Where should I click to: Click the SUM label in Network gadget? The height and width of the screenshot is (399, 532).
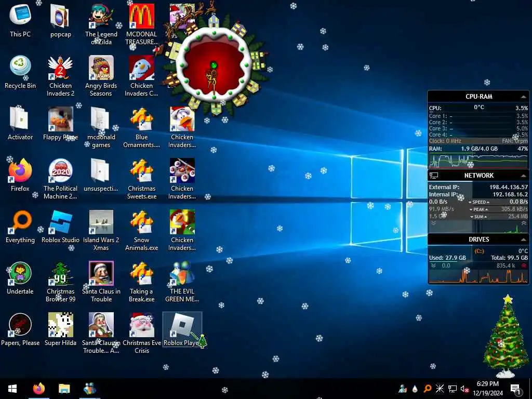[478, 217]
